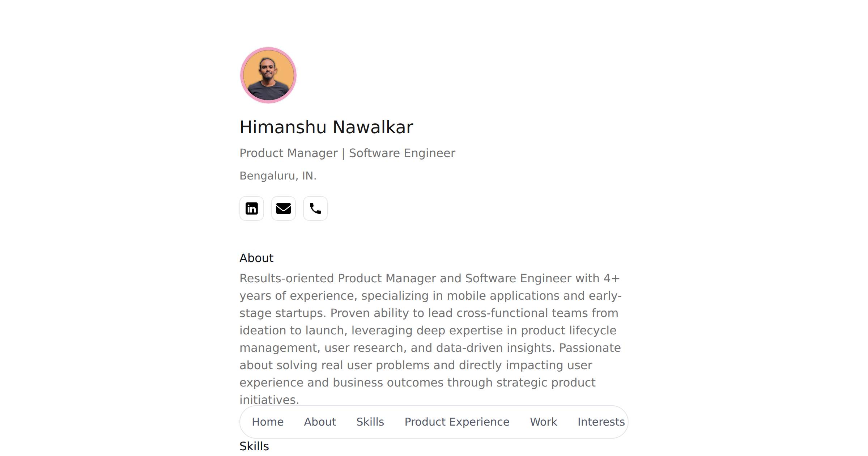Select the Work navigation item
This screenshot has width=868, height=456.
point(543,422)
